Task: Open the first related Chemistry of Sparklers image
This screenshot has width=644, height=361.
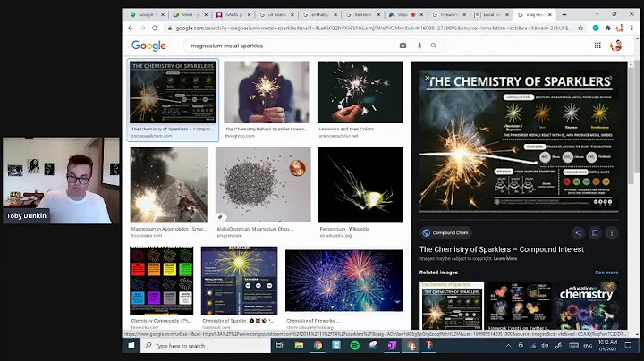Action: 452,306
